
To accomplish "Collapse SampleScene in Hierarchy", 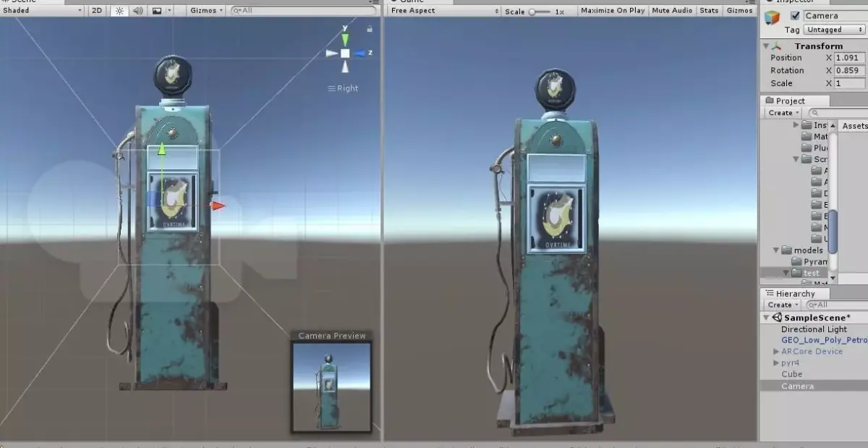I will (x=766, y=318).
